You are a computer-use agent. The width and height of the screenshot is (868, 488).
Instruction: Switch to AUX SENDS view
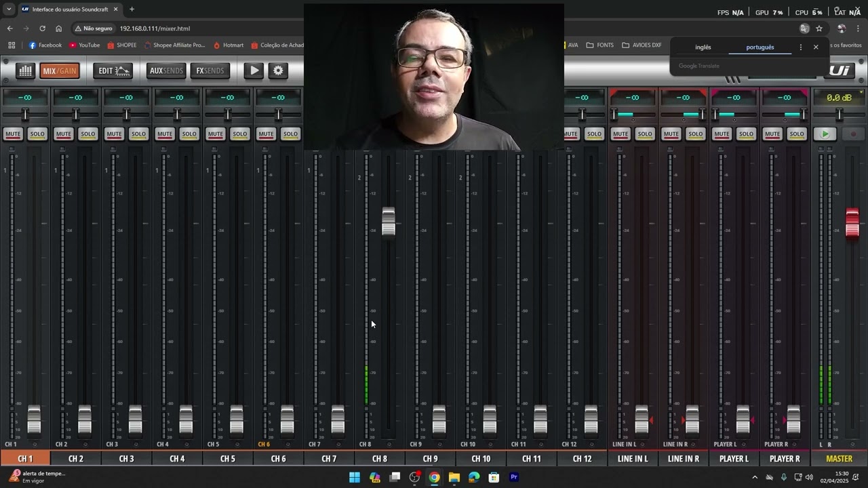(166, 70)
